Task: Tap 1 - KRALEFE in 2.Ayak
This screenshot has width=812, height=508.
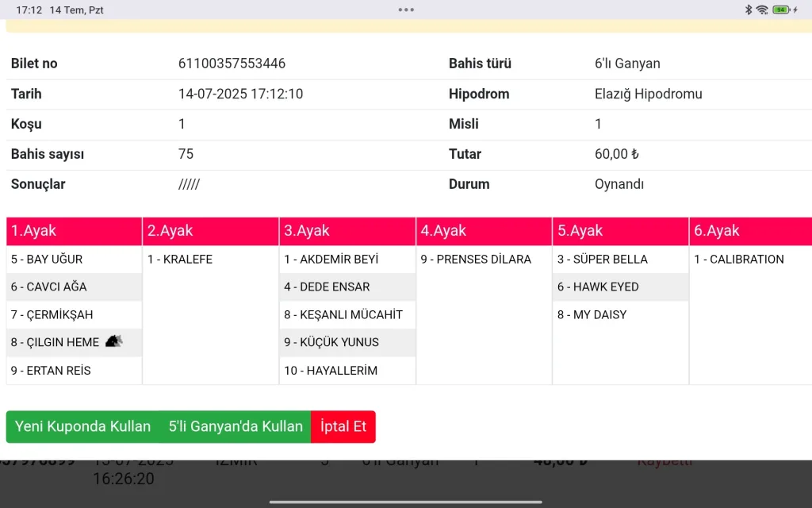Action: click(x=180, y=260)
